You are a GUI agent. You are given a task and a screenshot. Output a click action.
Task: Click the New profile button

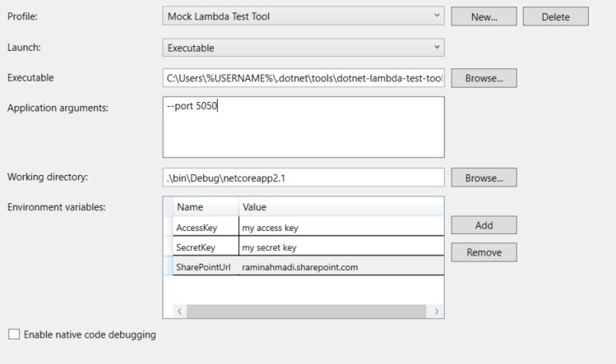(x=484, y=16)
